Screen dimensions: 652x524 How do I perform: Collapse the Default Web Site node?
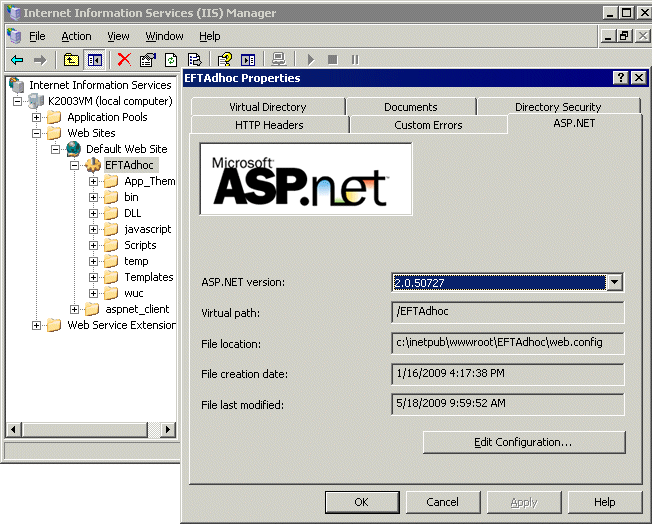tap(55, 149)
